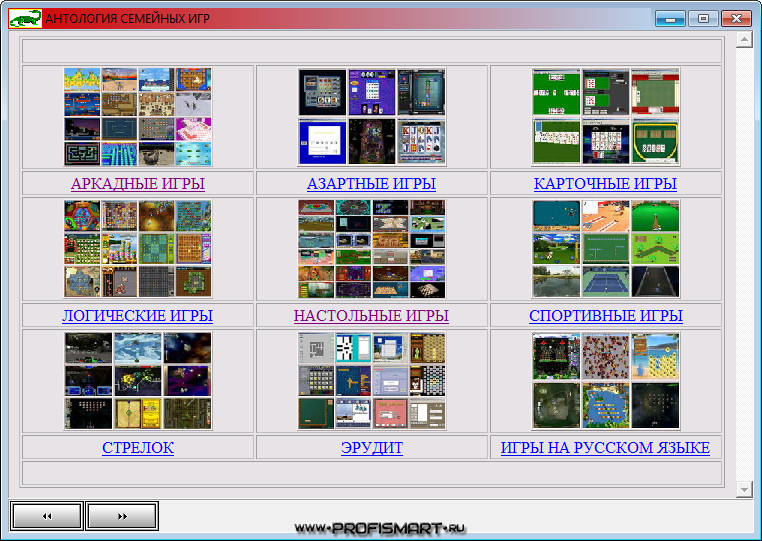Open the СТРЕЛОК link

(x=138, y=447)
